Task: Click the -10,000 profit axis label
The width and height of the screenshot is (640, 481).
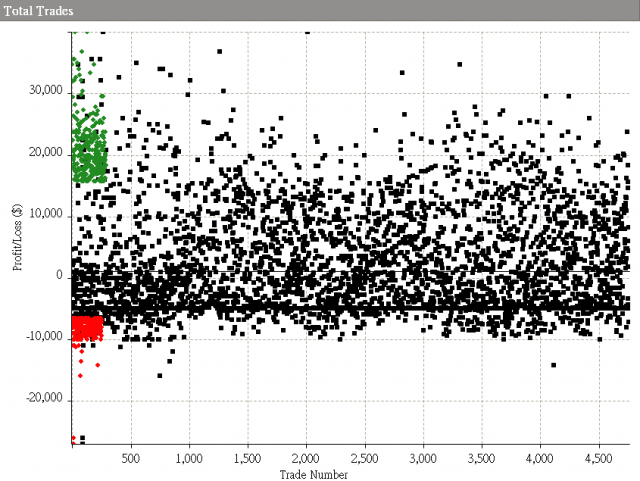Action: 44,337
